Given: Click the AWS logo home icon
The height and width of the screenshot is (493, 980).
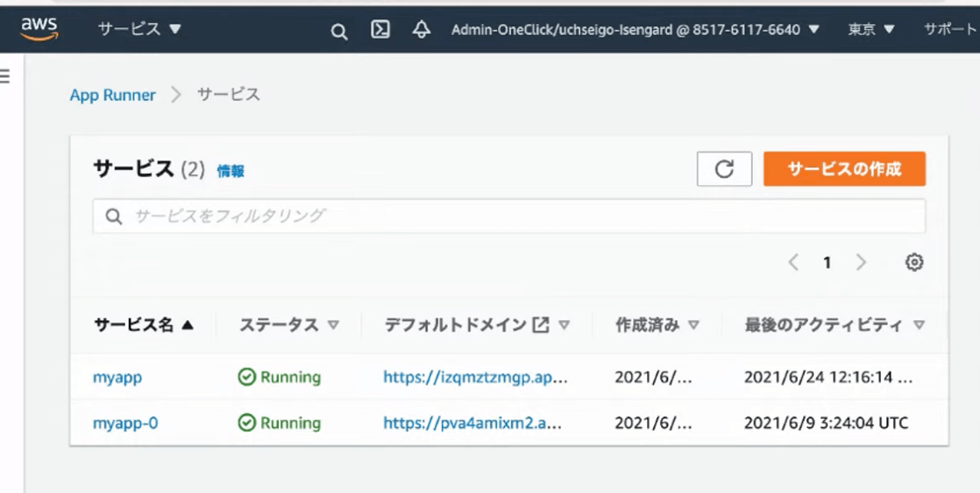Looking at the screenshot, I should [39, 29].
